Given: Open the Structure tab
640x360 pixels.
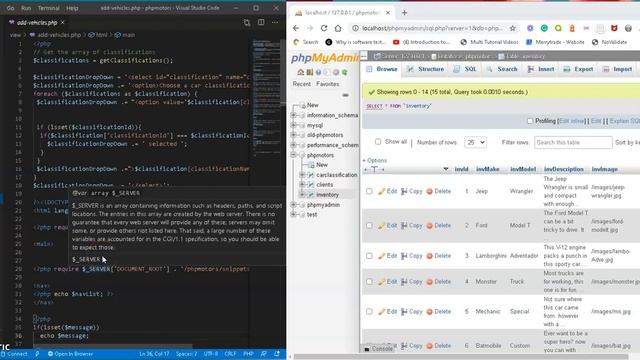Looking at the screenshot, I should point(426,69).
